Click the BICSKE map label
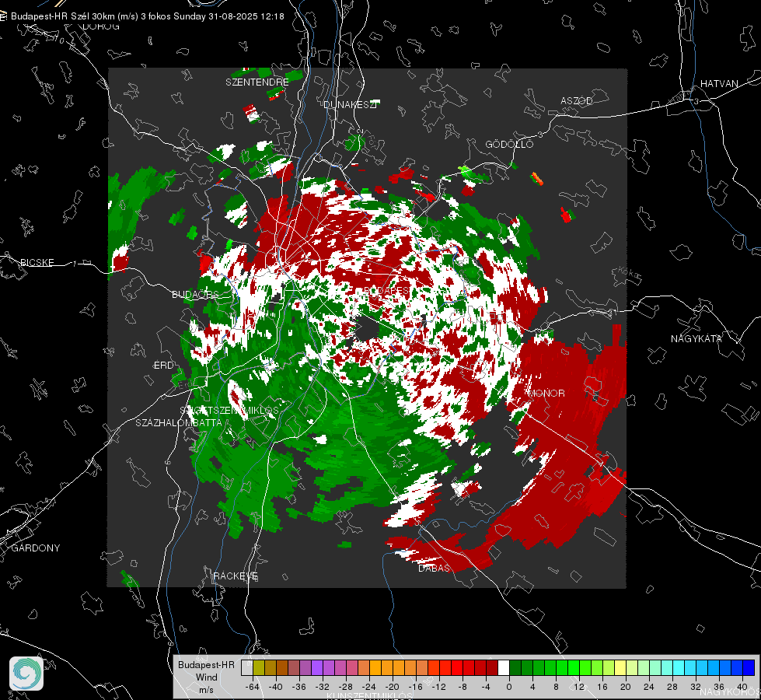Screen dimensions: 761x700 click(x=37, y=262)
